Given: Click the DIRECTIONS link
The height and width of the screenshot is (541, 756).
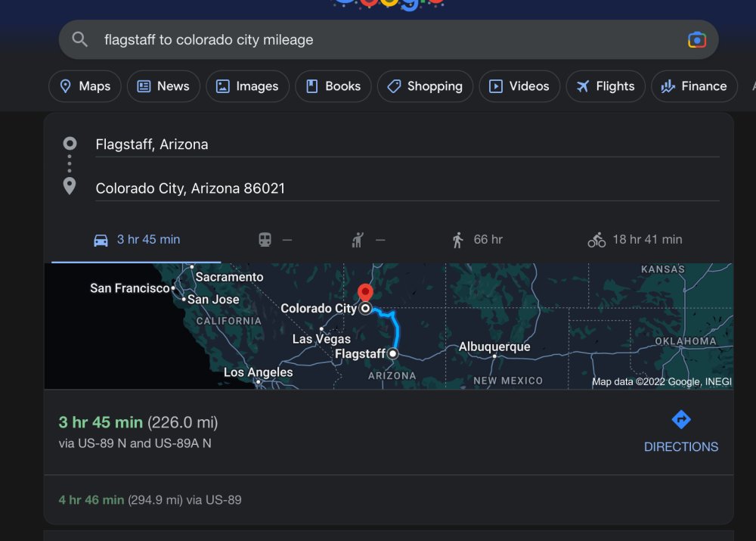Looking at the screenshot, I should click(681, 447).
